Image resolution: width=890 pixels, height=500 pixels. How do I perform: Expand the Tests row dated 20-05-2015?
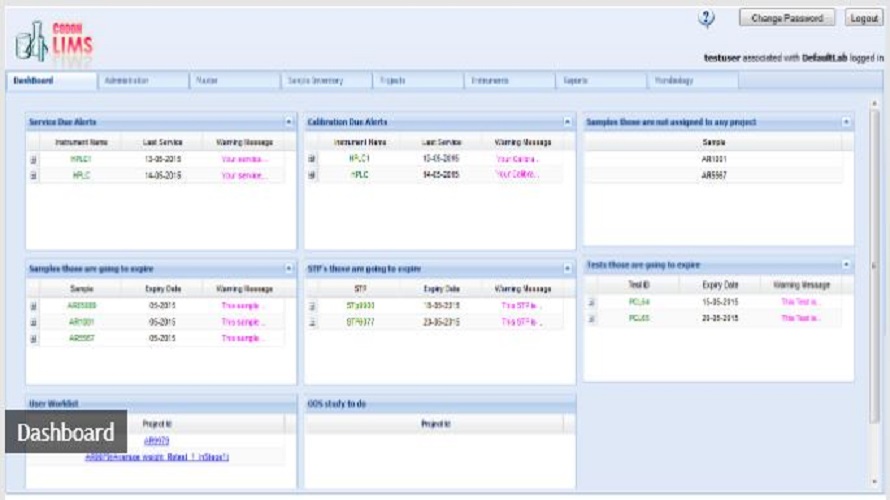(x=591, y=319)
